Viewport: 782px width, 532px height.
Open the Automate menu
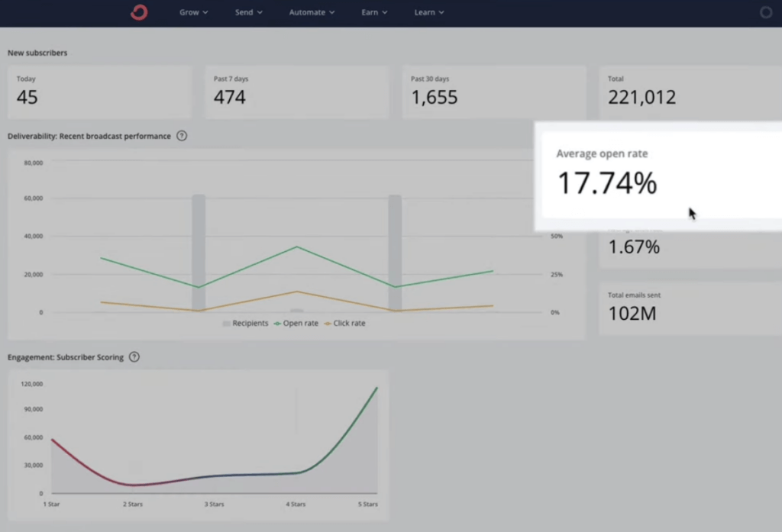click(312, 12)
